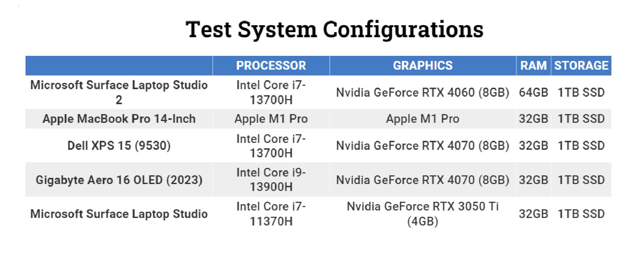Image resolution: width=644 pixels, height=260 pixels.
Task: Select the GRAPHICS column header
Action: pos(423,65)
